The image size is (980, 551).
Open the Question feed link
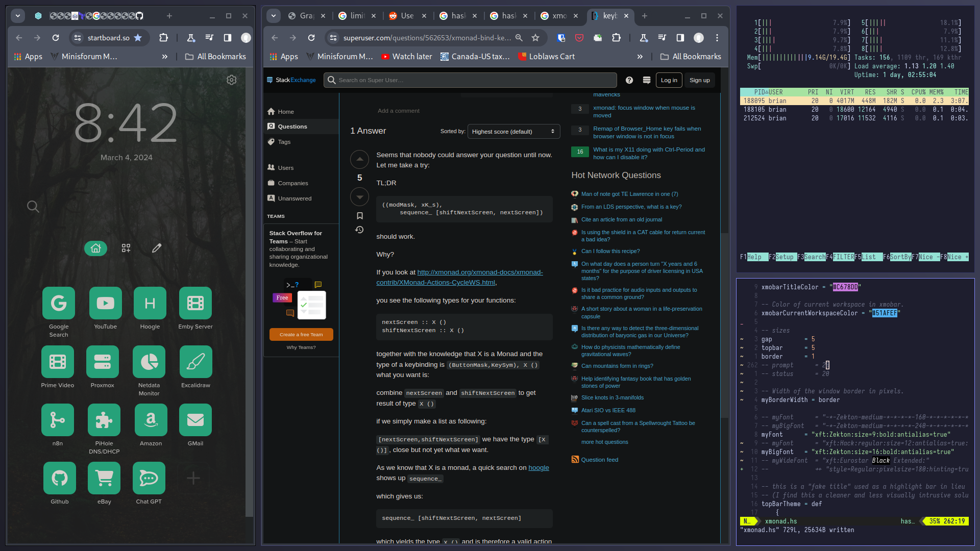coord(599,460)
